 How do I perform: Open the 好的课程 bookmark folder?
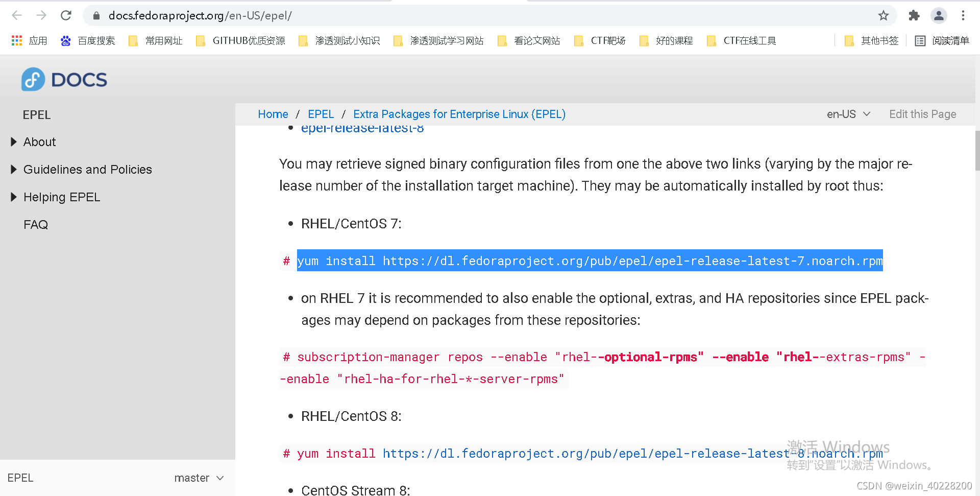666,41
